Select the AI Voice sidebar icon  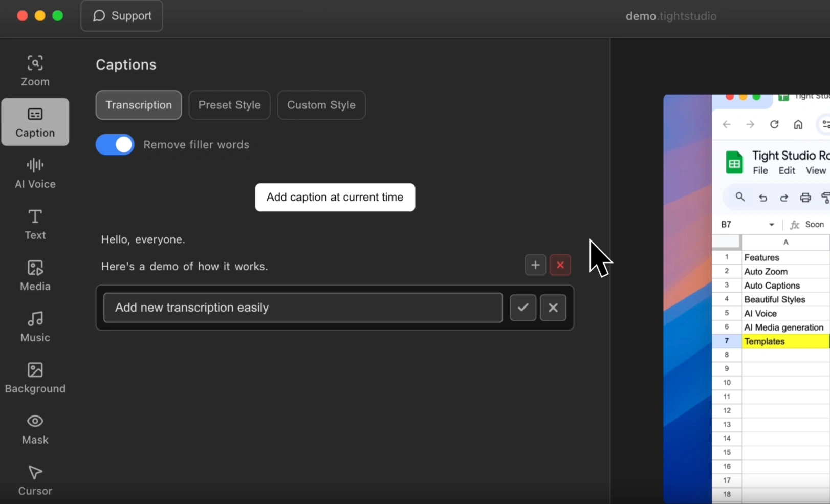tap(35, 173)
